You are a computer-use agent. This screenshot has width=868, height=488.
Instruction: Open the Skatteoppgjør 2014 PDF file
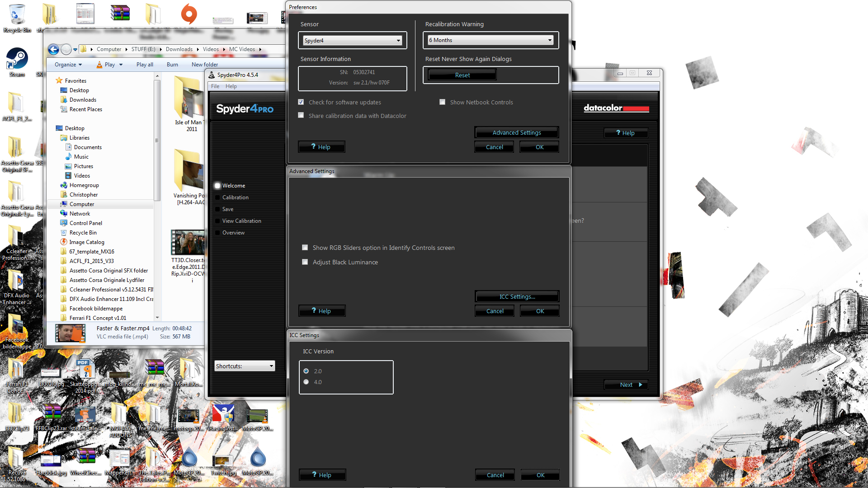pos(85,376)
